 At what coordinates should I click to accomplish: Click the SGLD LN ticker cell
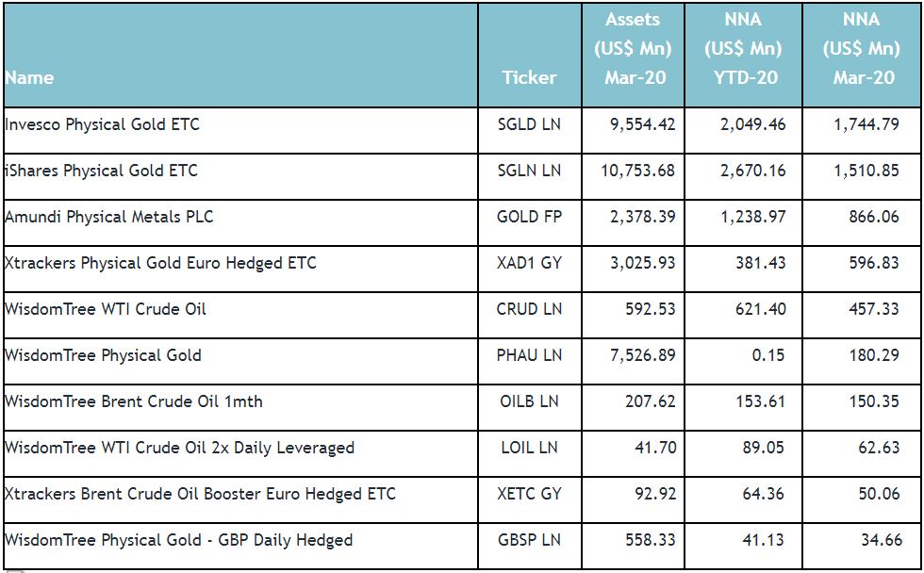[529, 124]
